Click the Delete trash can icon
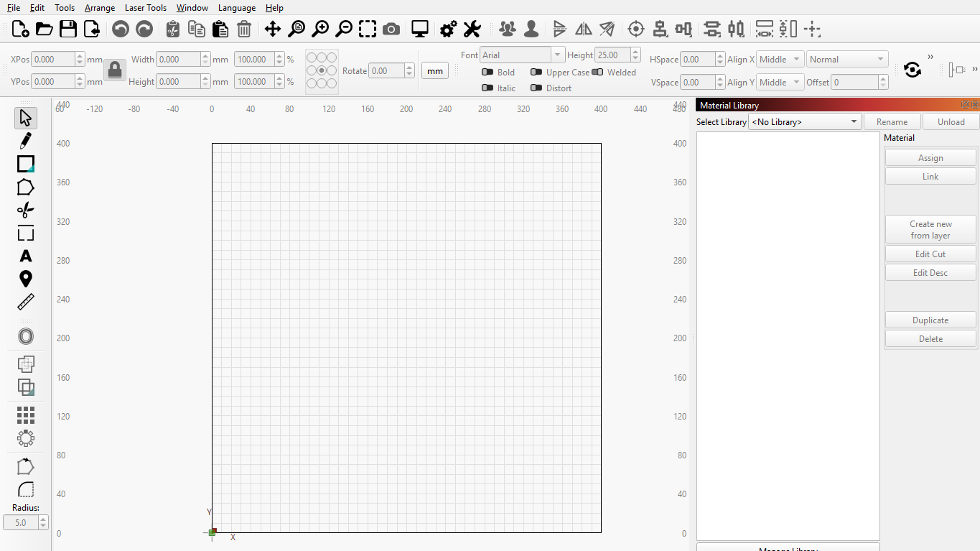Screen dimensions: 980x551 pyautogui.click(x=244, y=29)
